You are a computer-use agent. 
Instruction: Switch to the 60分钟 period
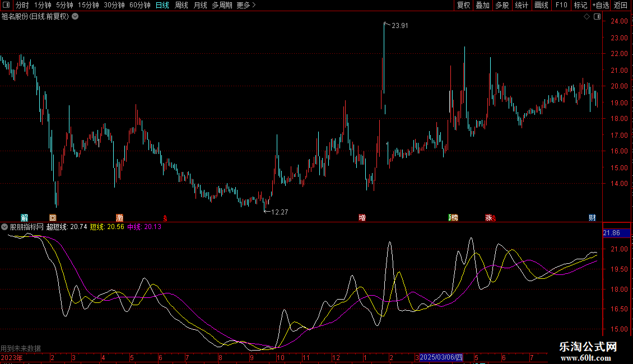point(140,5)
